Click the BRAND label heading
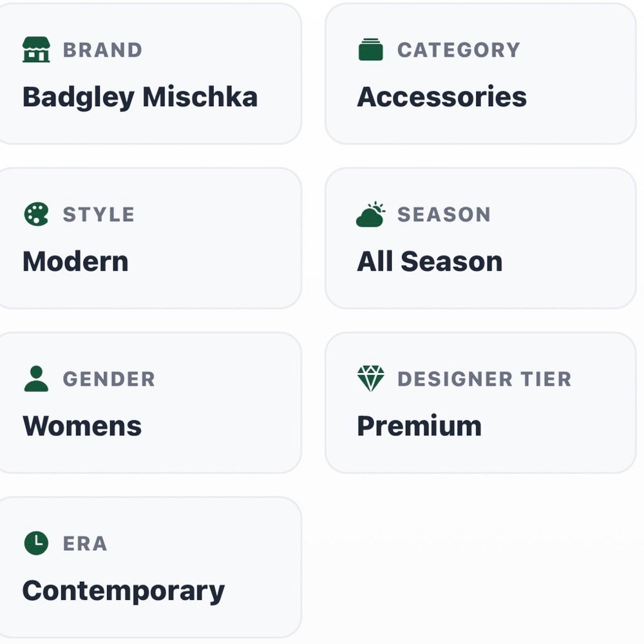 (x=102, y=50)
